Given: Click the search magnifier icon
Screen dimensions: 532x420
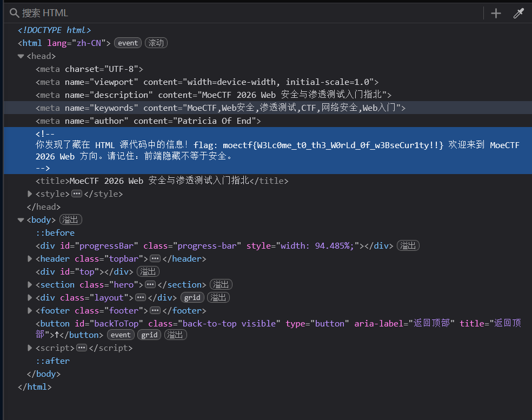Looking at the screenshot, I should coord(14,13).
